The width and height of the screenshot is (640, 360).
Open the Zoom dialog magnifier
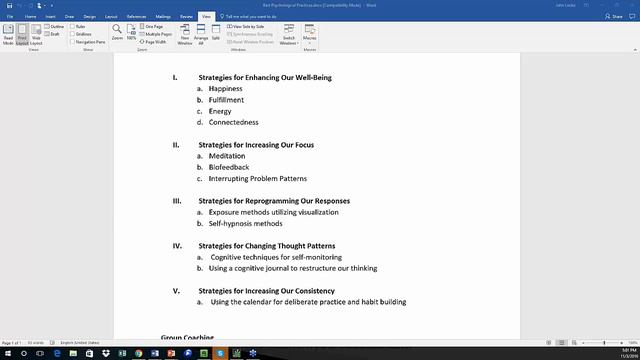coord(117,32)
